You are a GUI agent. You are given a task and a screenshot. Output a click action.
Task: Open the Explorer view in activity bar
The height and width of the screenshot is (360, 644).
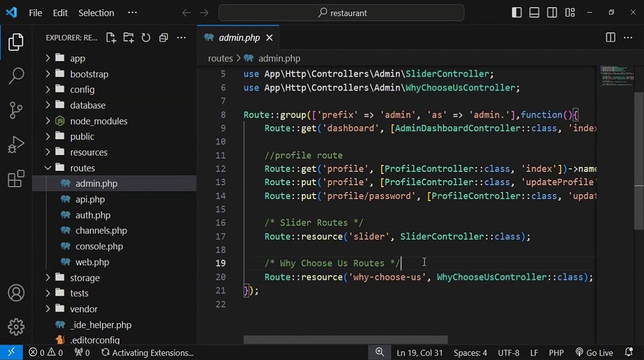[16, 42]
